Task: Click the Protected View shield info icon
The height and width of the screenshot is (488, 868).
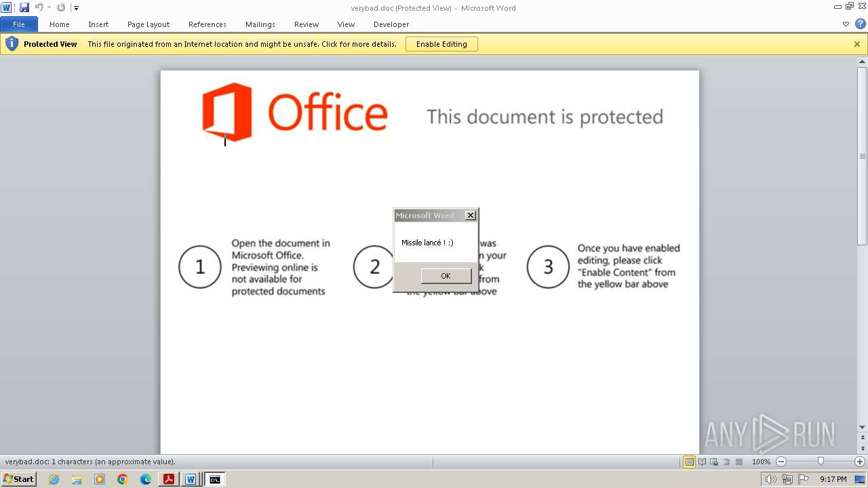Action: (x=12, y=44)
